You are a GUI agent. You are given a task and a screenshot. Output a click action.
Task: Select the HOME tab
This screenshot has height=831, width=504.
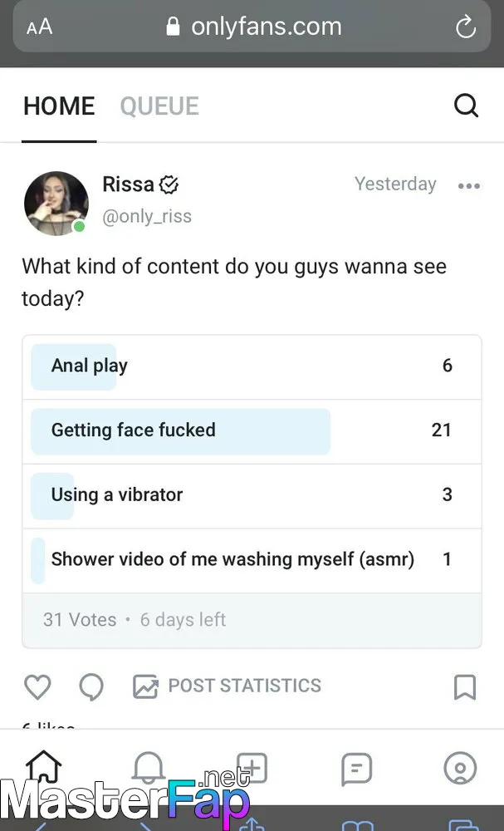coord(59,106)
